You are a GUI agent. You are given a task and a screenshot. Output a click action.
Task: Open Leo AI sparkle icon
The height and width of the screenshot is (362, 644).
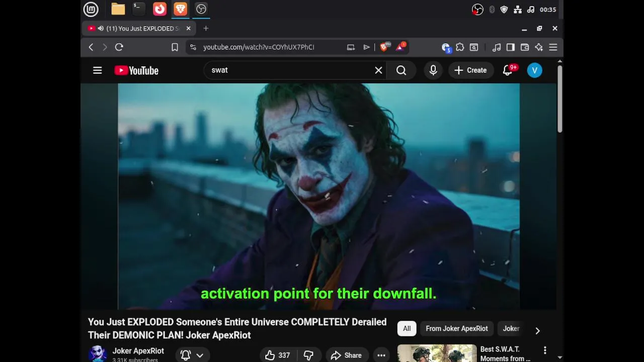(539, 47)
